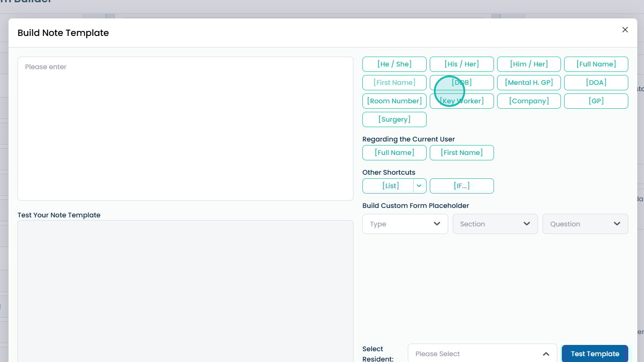Insert current user's [First Name] placeholder
Viewport: 644px width, 362px height.
[461, 153]
